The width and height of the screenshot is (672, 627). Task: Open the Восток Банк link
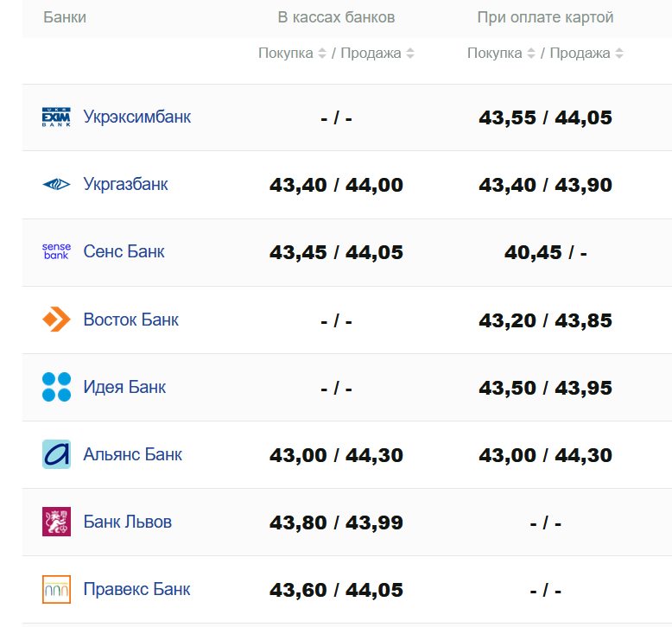pyautogui.click(x=130, y=320)
